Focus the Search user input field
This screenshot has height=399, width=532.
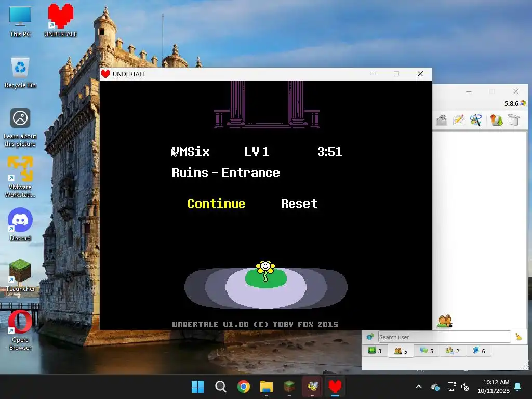[x=445, y=337]
